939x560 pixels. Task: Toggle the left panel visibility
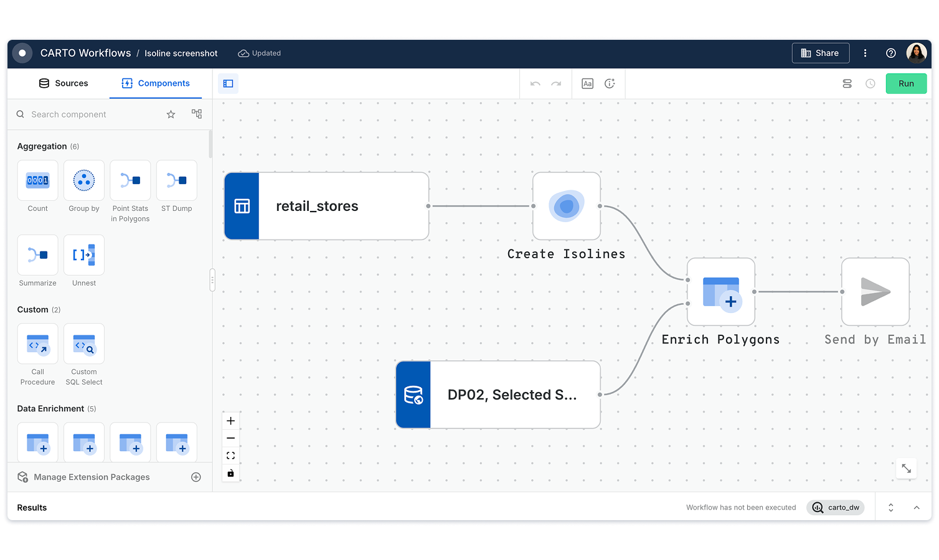tap(228, 83)
